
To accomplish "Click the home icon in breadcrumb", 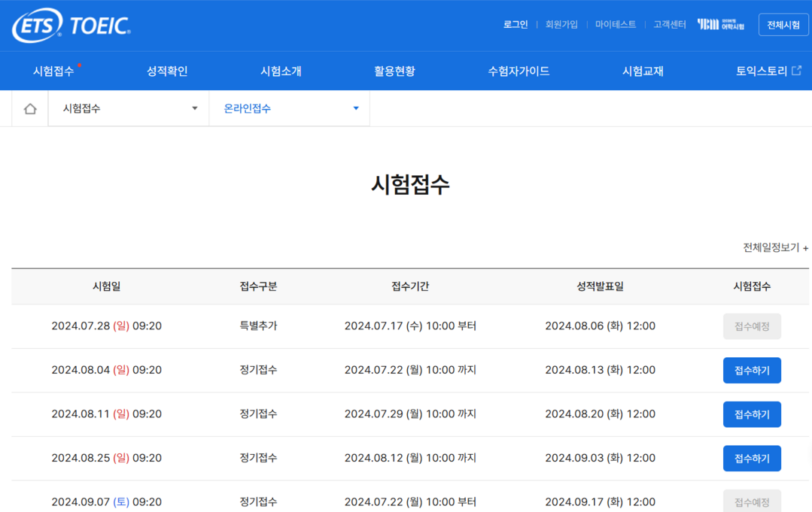I will click(30, 109).
